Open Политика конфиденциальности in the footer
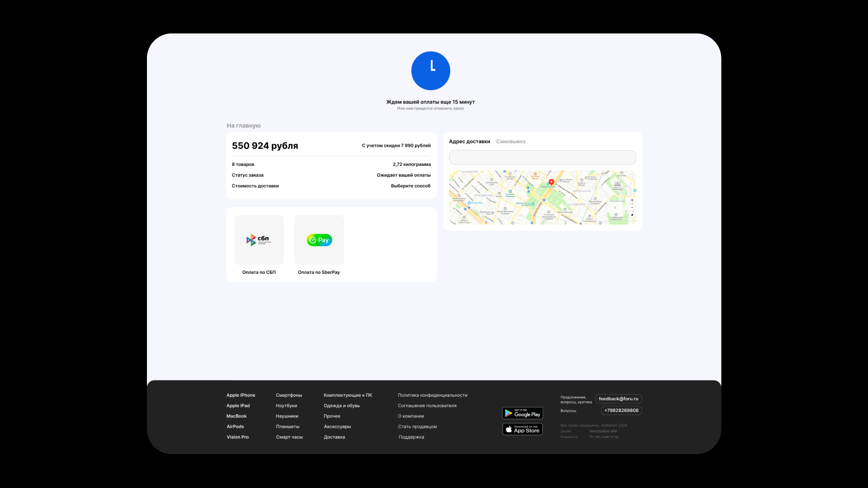The width and height of the screenshot is (868, 488). click(432, 395)
